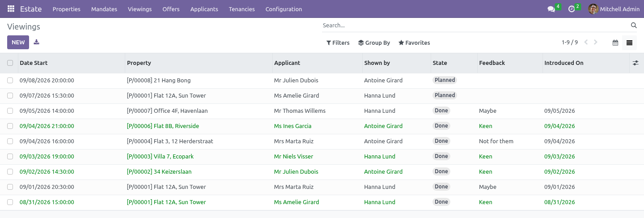Check the Flat 8B, Riverside row box

point(10,126)
